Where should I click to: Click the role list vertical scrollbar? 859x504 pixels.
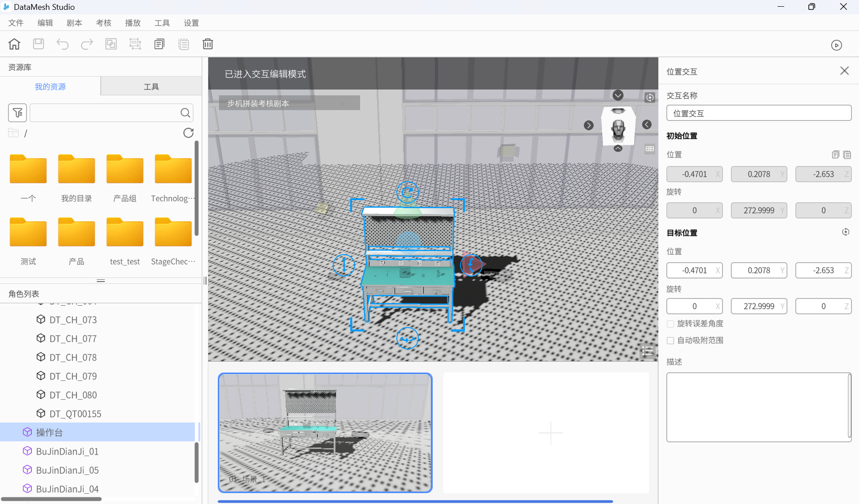(197, 462)
